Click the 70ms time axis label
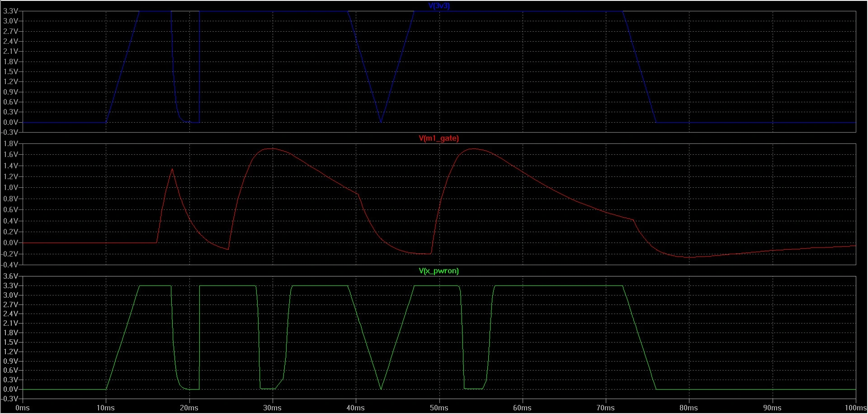Screen dimensions: 868x414 (x=606, y=408)
